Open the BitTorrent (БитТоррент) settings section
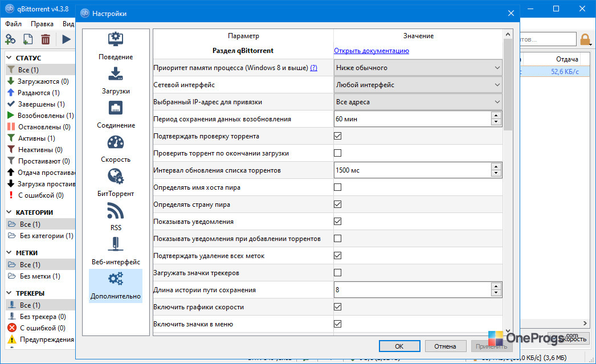Screen dimensions: 596x364 [x=116, y=183]
